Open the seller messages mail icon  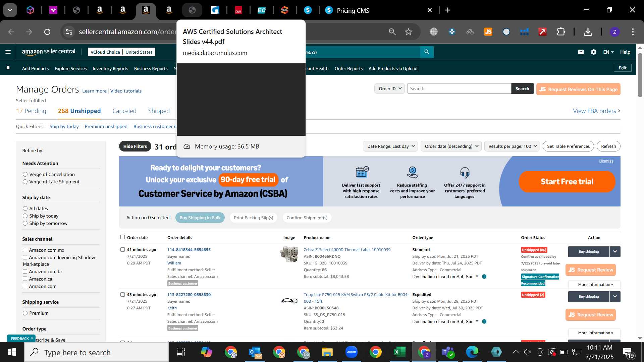click(x=581, y=52)
